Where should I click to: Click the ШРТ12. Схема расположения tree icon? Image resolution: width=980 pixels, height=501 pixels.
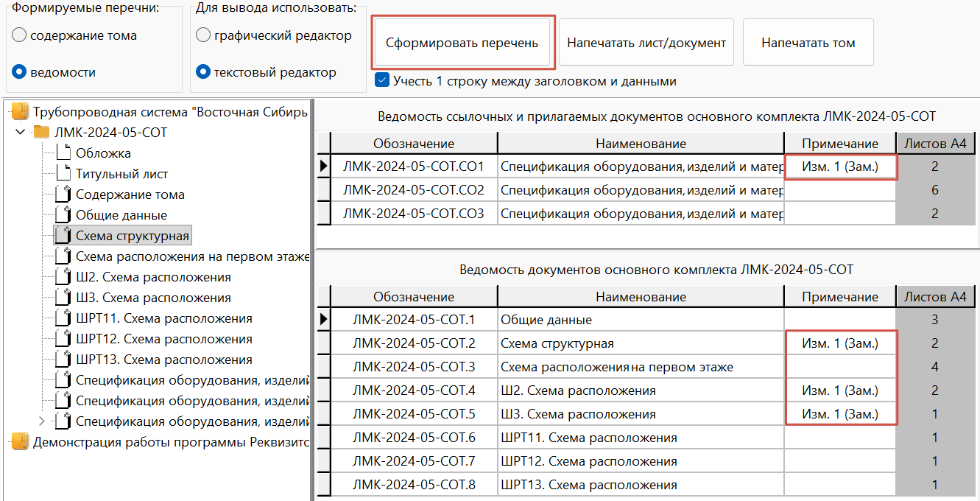[x=63, y=339]
